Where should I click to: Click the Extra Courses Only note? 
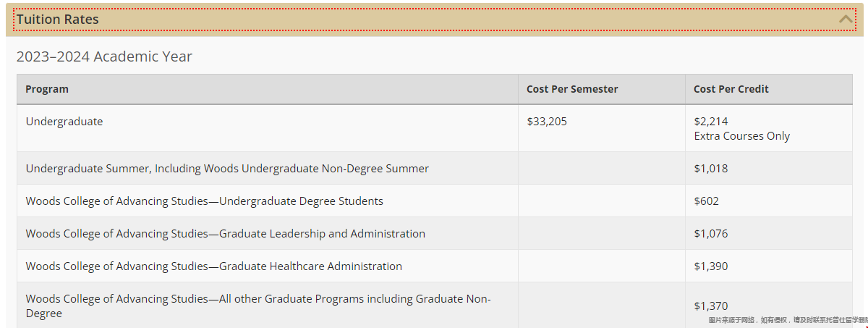742,136
